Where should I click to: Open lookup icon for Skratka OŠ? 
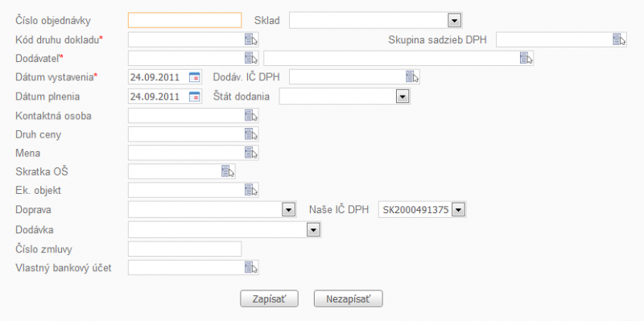tap(228, 171)
